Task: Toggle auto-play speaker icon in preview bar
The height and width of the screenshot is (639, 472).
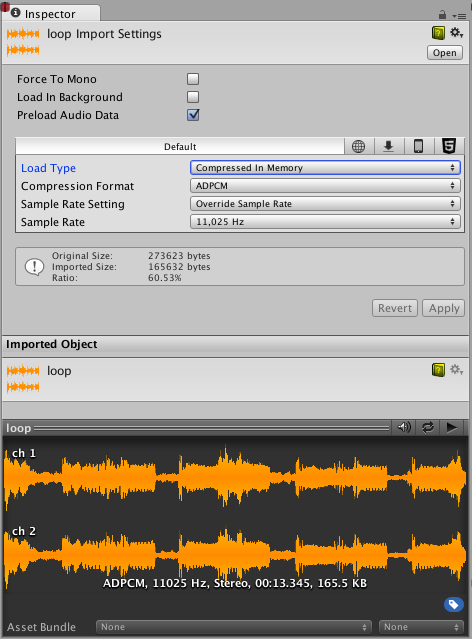Action: [x=404, y=427]
